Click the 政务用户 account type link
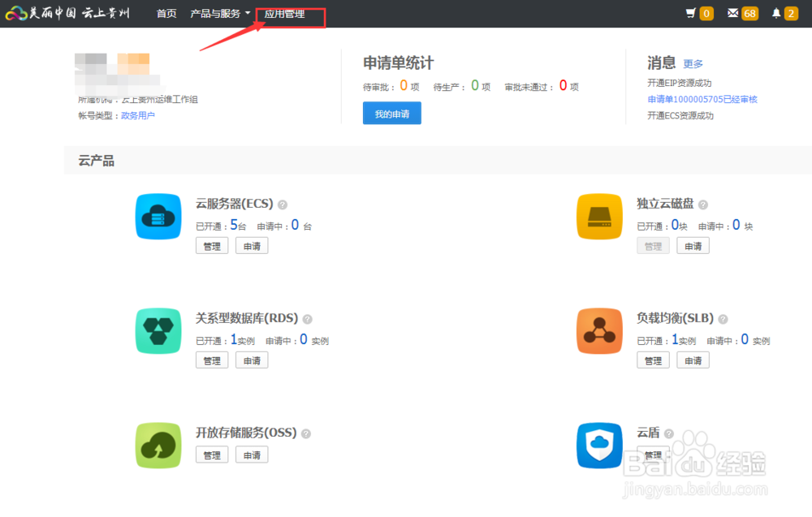This screenshot has width=812, height=517. 136,114
